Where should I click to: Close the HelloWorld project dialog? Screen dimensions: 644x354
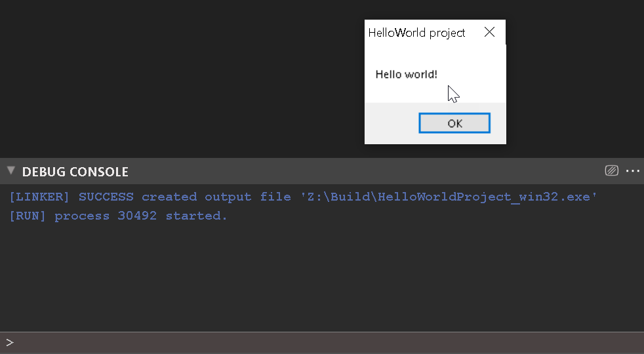pyautogui.click(x=489, y=32)
